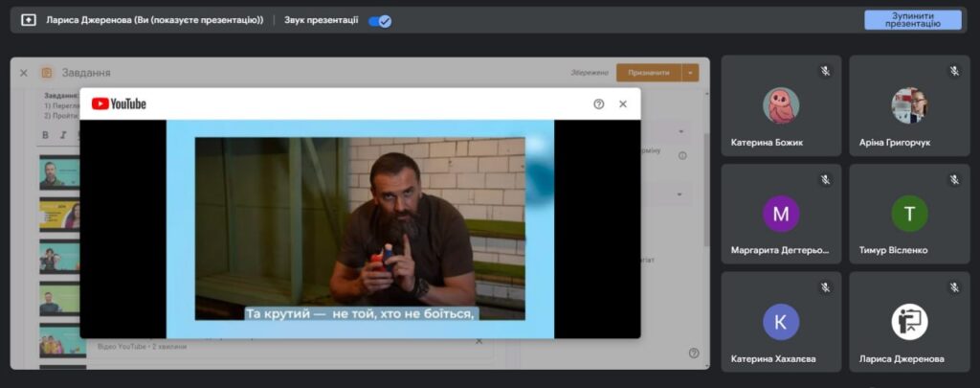
Task: Open help icon at assignment page bottom
Action: pos(694,353)
